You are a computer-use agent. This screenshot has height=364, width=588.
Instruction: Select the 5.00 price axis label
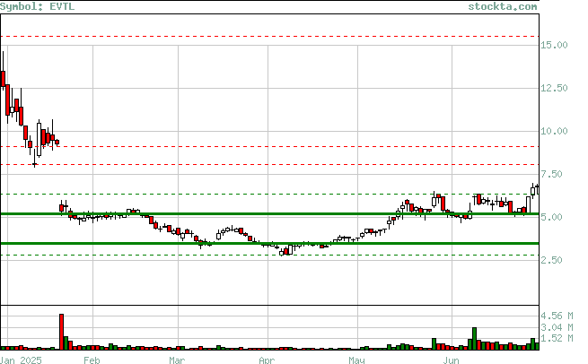point(551,217)
